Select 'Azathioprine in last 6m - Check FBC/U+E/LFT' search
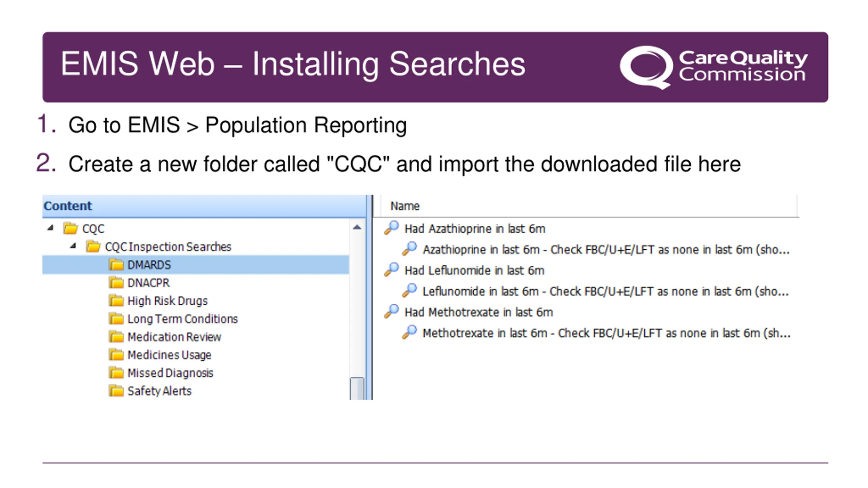The image size is (868, 488). click(x=606, y=250)
